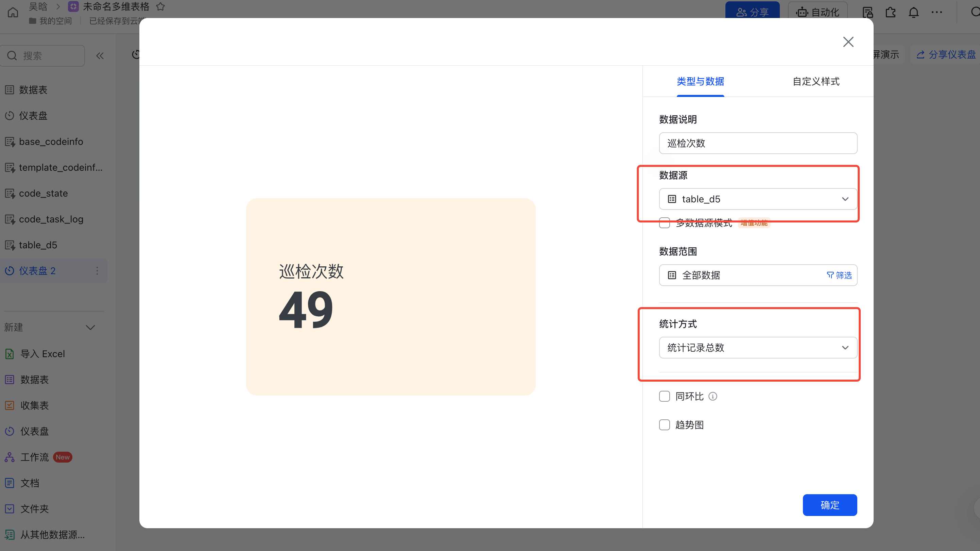Screen dimensions: 980x551
Task: Open the document template icon in header
Action: tap(867, 13)
